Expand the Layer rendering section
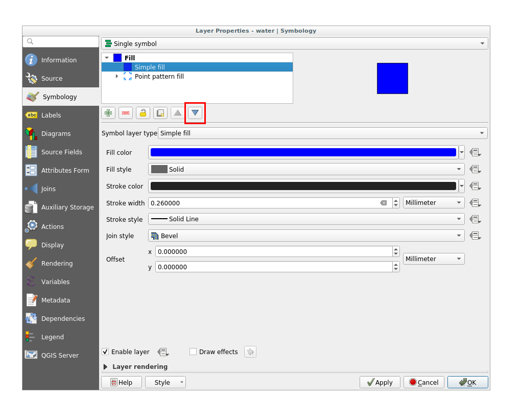The width and height of the screenshot is (521, 420). (x=106, y=367)
